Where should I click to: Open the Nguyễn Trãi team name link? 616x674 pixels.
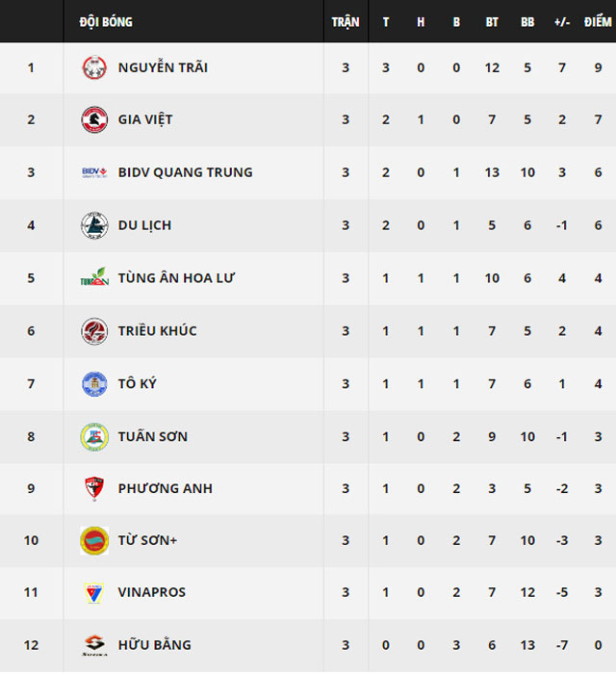[x=163, y=67]
